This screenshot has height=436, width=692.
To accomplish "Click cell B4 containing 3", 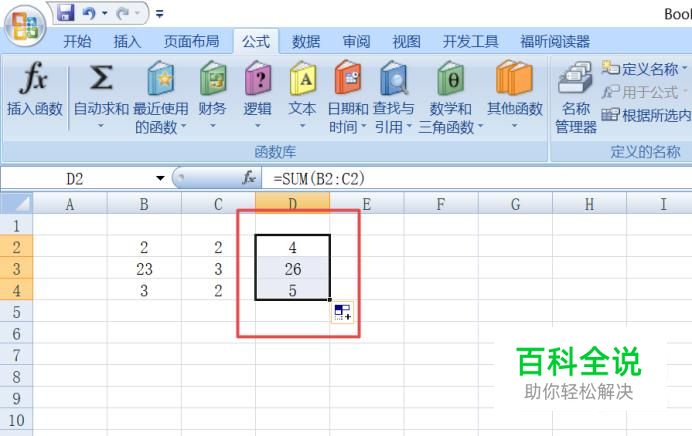I will pyautogui.click(x=144, y=290).
